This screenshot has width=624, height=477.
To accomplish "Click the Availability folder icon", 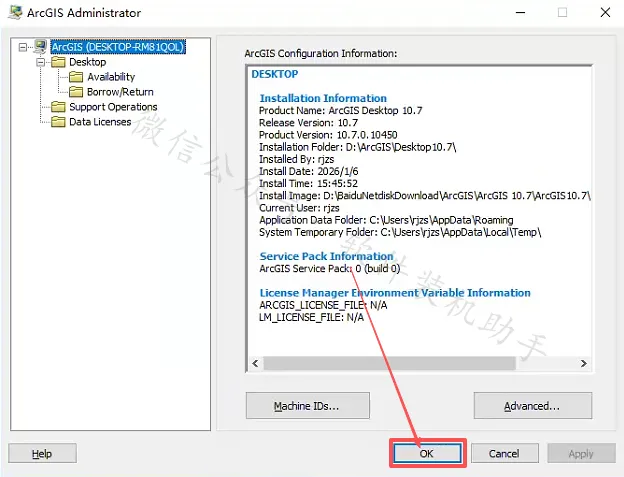I will [x=76, y=77].
